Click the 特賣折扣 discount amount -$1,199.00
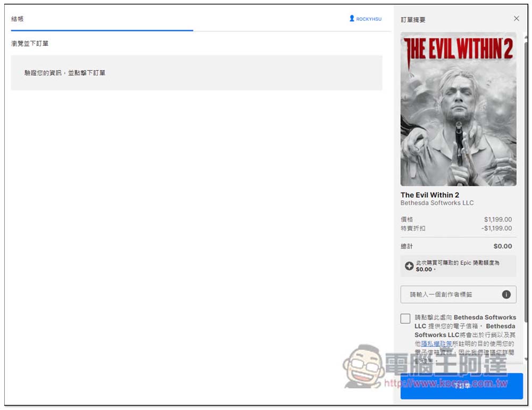This screenshot has width=532, height=410. coord(496,228)
